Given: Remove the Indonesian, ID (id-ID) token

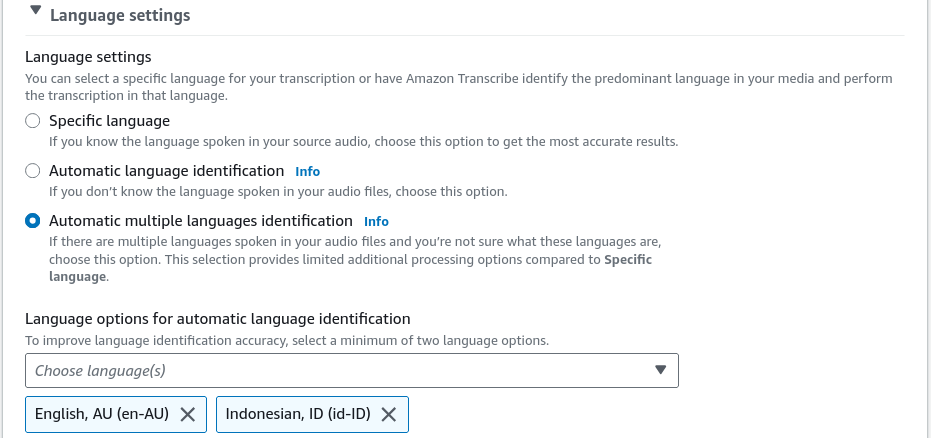Looking at the screenshot, I should 389,414.
